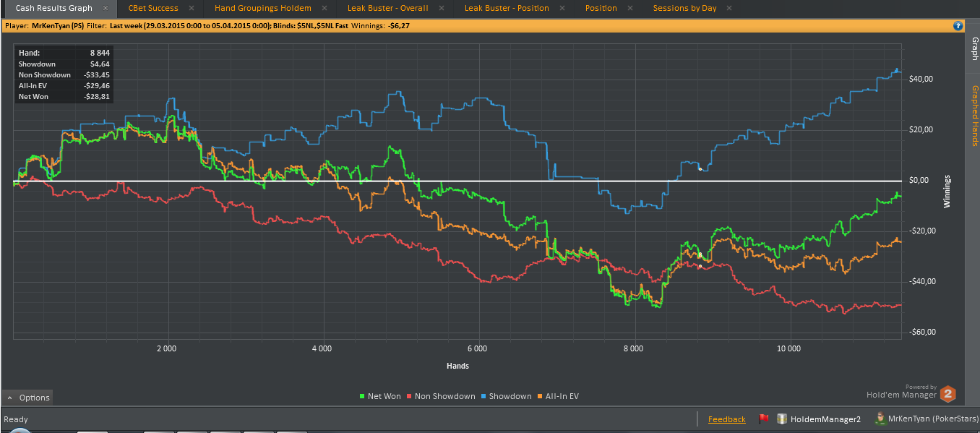Click the HoldemManager2 database icon
Image resolution: width=980 pixels, height=433 pixels.
[x=781, y=419]
